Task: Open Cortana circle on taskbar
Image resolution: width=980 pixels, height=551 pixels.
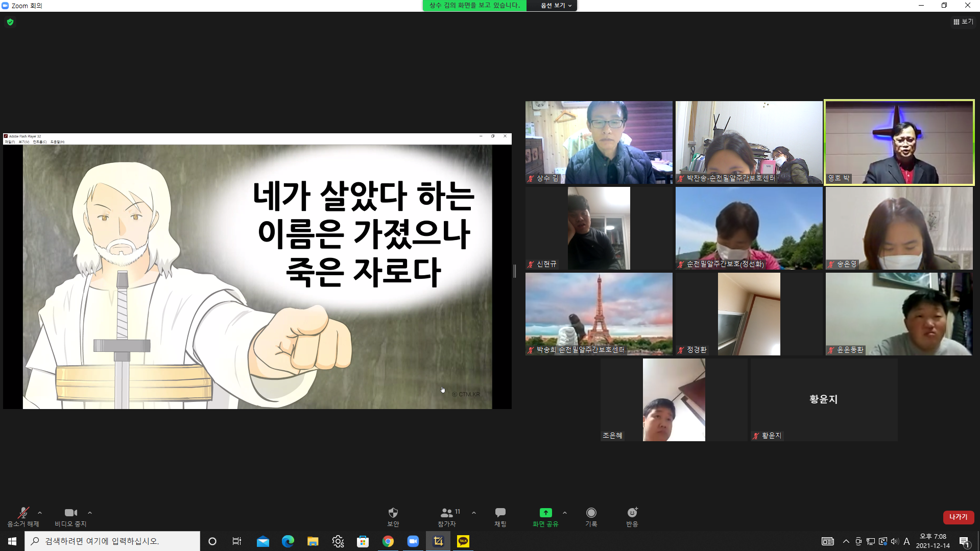Action: pyautogui.click(x=212, y=541)
